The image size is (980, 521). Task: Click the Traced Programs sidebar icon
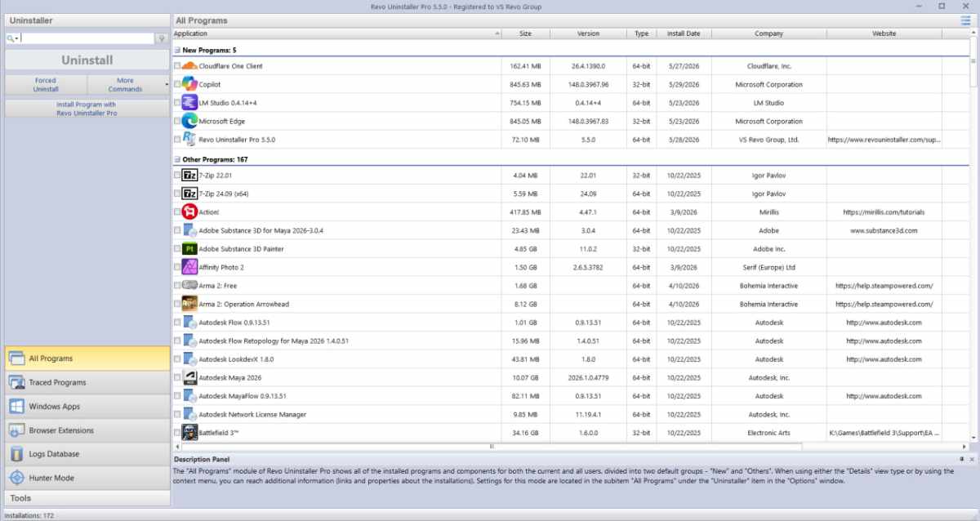[x=16, y=382]
